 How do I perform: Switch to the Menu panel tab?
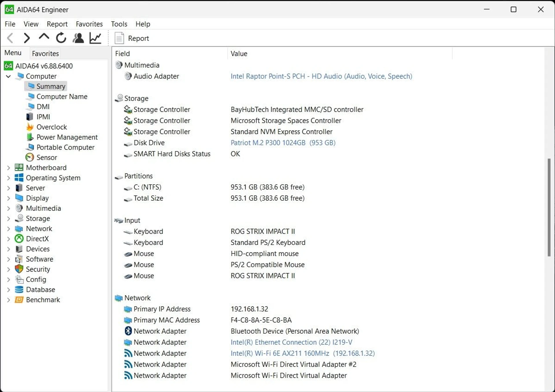(x=13, y=53)
